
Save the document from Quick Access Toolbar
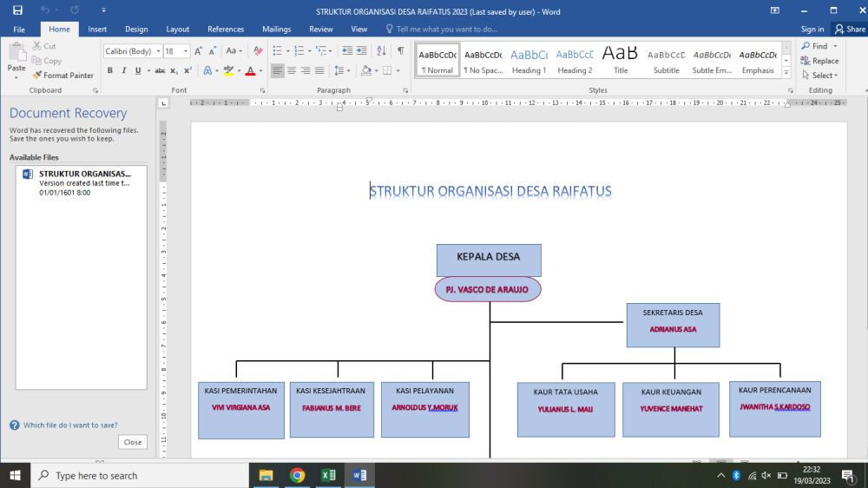pos(17,10)
